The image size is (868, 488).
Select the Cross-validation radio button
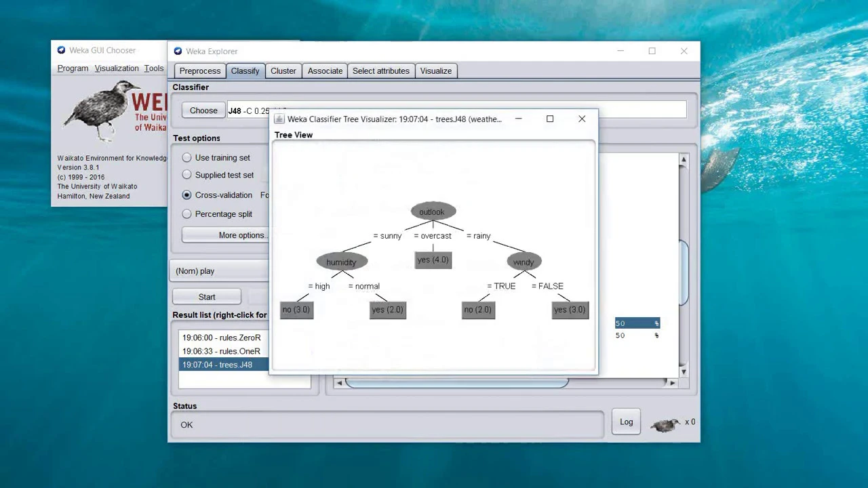click(186, 195)
